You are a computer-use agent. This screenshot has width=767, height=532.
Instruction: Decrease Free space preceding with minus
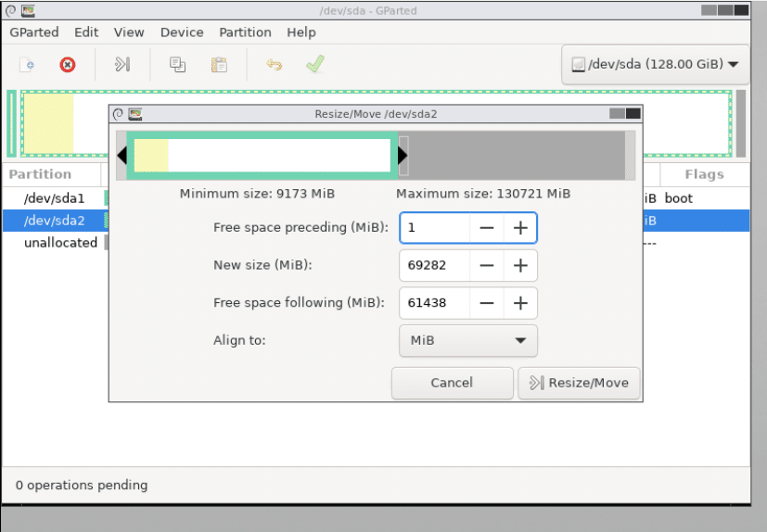coord(487,227)
